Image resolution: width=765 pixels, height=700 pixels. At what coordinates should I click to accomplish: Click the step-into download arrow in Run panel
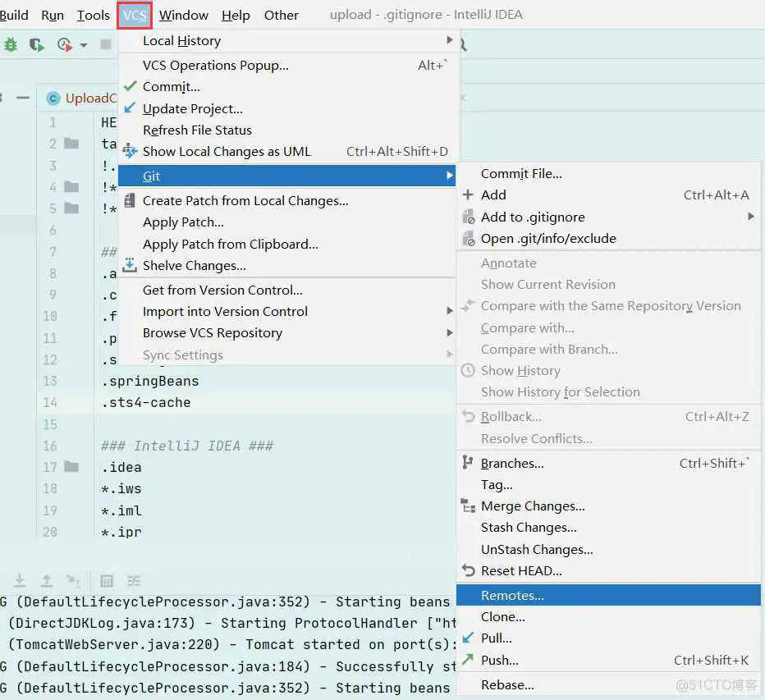pyautogui.click(x=20, y=581)
